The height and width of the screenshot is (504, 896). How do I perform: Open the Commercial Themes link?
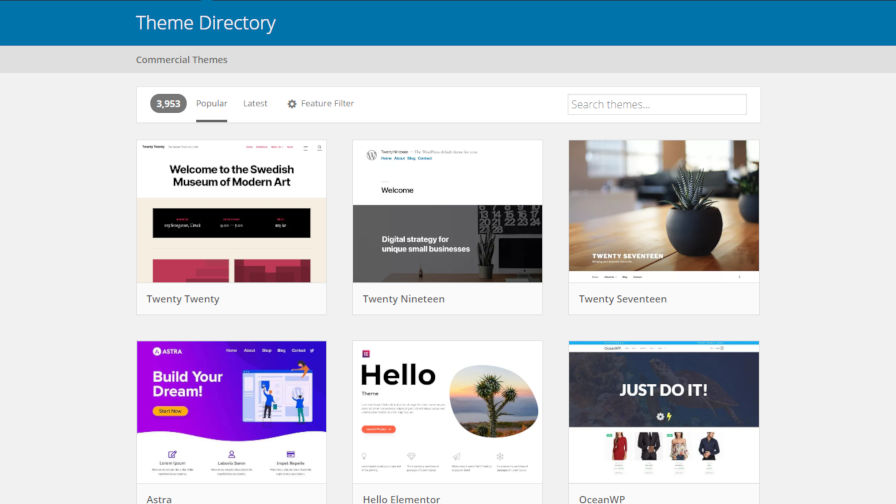click(x=181, y=60)
